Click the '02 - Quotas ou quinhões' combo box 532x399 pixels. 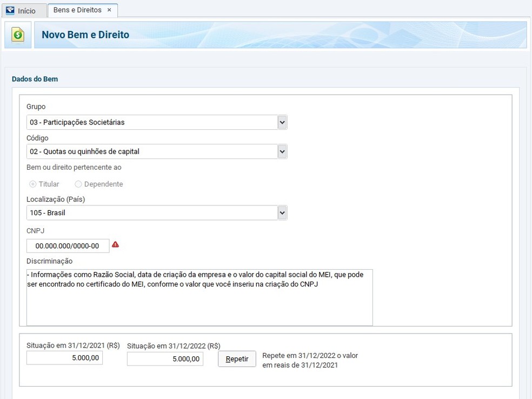click(x=151, y=152)
